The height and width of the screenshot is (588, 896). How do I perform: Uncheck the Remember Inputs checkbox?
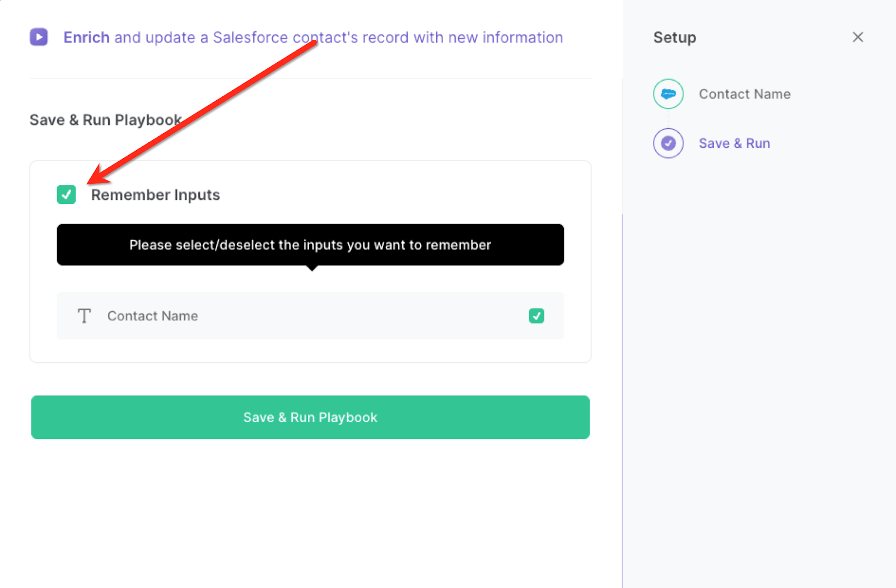point(66,195)
